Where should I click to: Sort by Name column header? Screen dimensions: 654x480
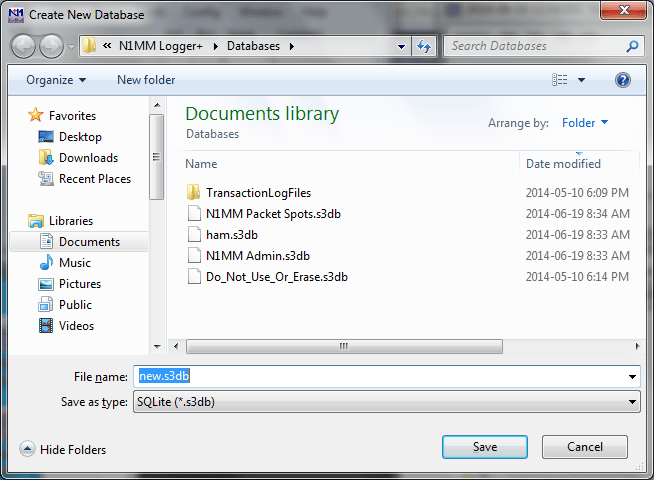pyautogui.click(x=201, y=163)
